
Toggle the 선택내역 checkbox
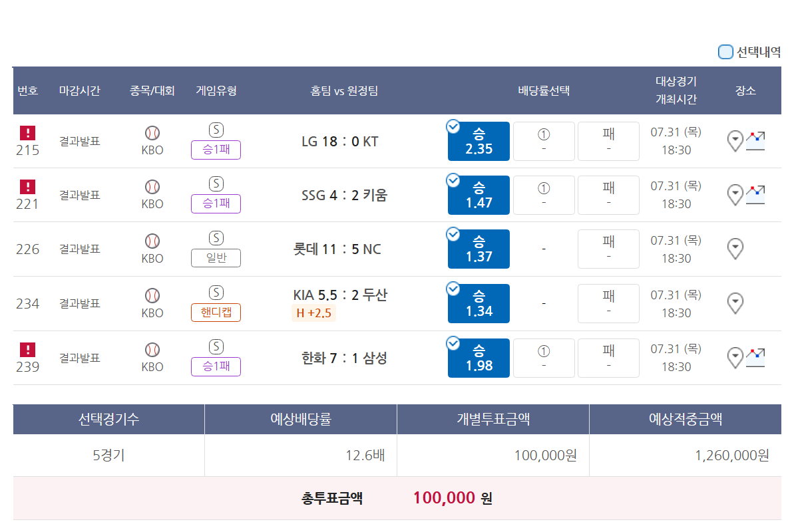(725, 52)
